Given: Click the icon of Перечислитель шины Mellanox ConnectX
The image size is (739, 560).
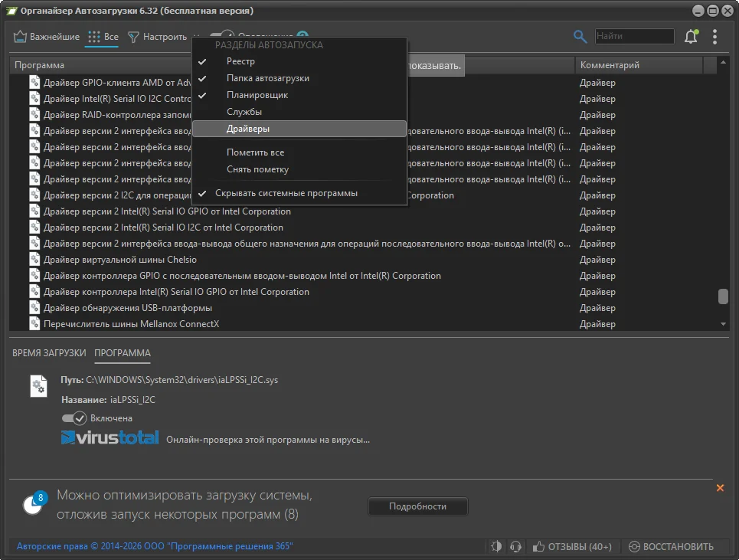Looking at the screenshot, I should tap(34, 324).
